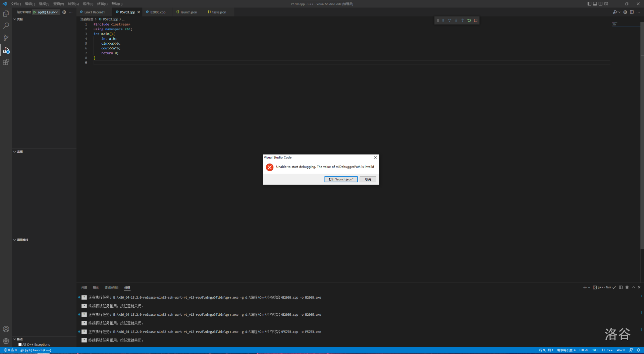Delete terminal using the trash icon
Screen dimensions: 644x354
point(627,287)
